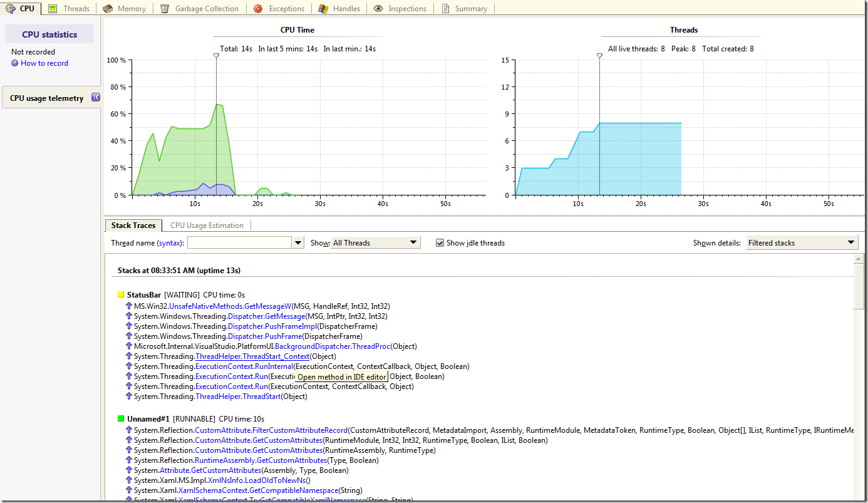The image size is (868, 503).
Task: Click the Total: 14s CPU time value
Action: tap(236, 49)
